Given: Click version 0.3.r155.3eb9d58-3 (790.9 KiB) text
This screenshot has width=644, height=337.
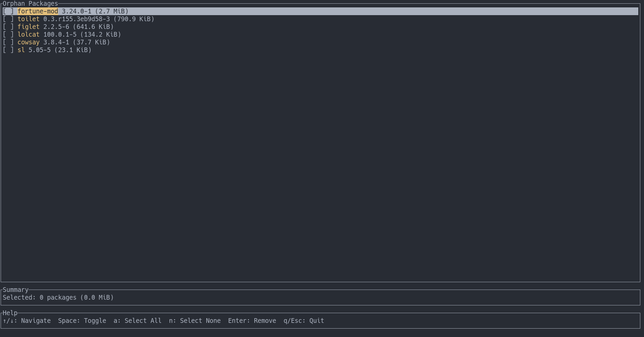Looking at the screenshot, I should click(x=99, y=19).
